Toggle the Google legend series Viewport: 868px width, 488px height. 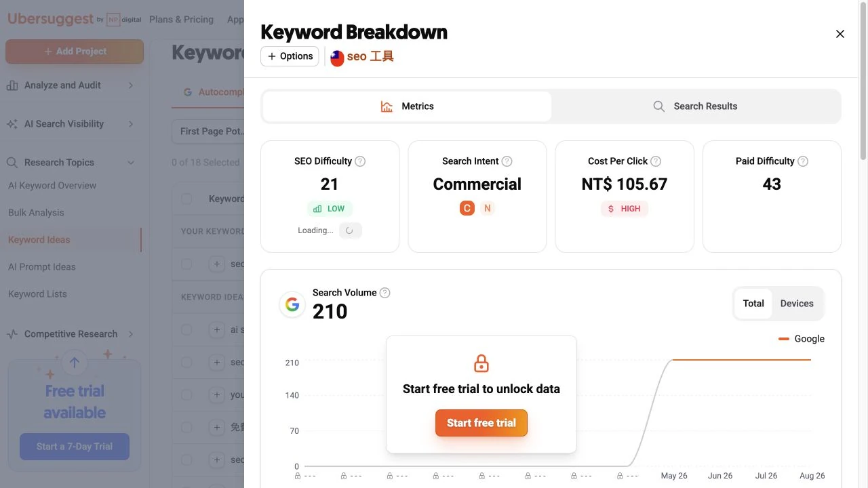pos(802,339)
